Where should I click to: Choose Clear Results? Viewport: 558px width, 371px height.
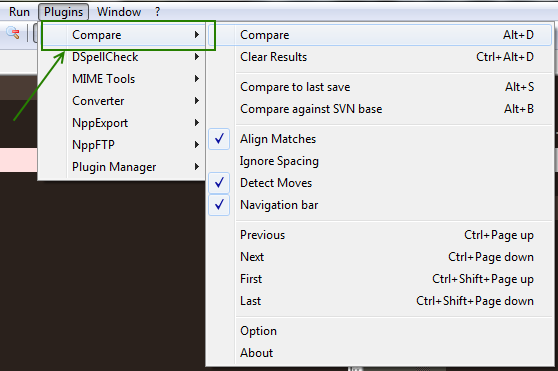pyautogui.click(x=380, y=57)
